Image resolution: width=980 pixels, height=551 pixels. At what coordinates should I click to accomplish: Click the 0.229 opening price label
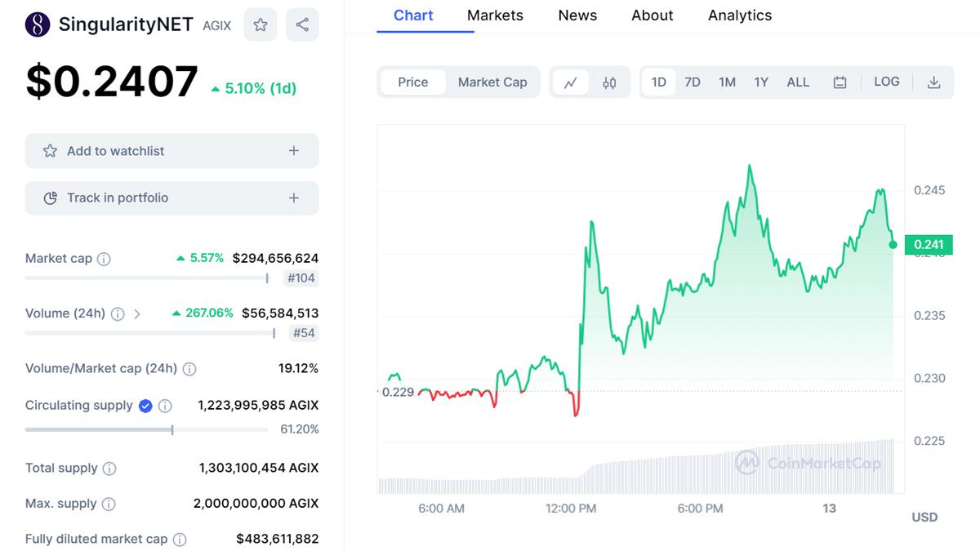pyautogui.click(x=398, y=392)
